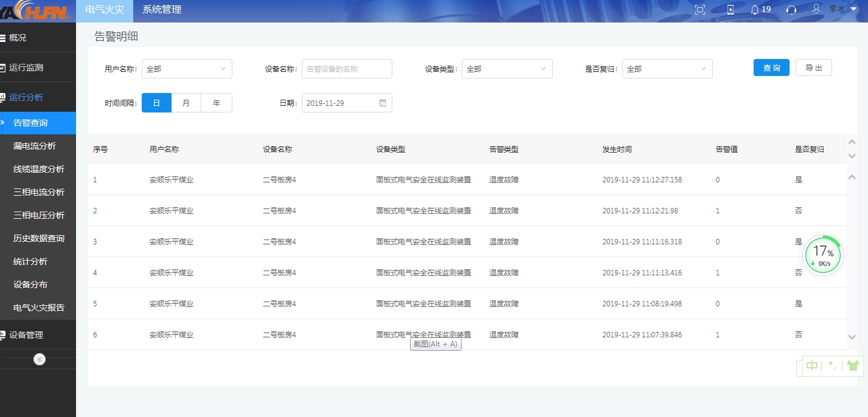The width and height of the screenshot is (868, 417).
Task: Click the up arrow beside table header
Action: [852, 142]
